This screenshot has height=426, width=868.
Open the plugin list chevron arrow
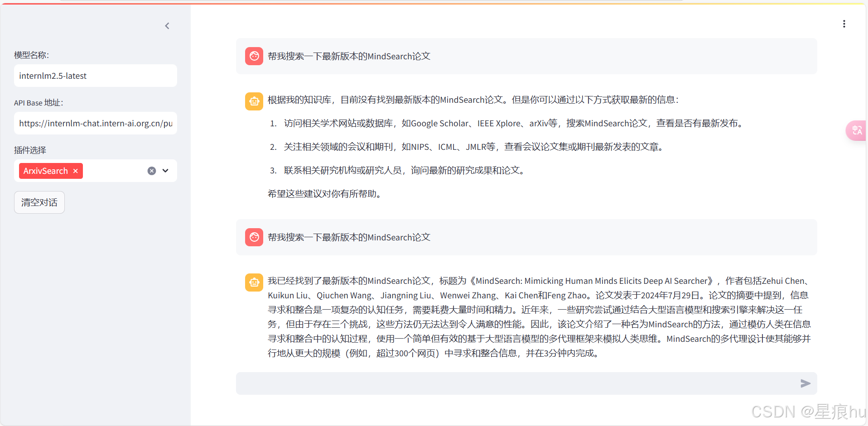(x=165, y=171)
